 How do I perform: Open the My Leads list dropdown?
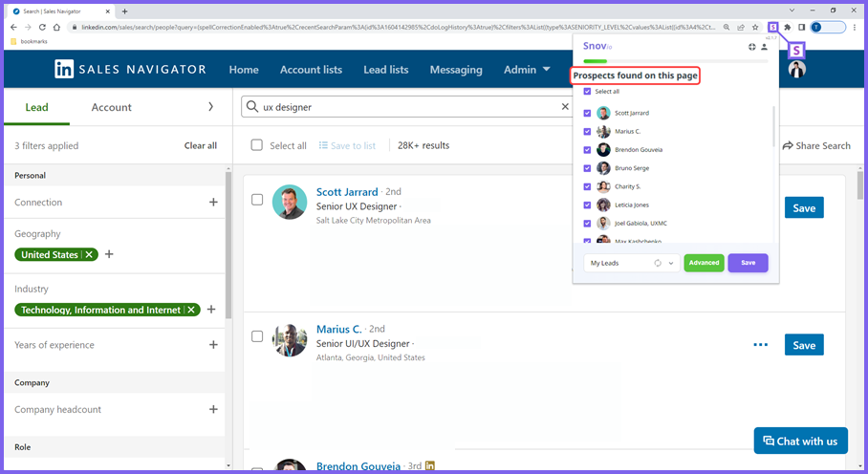click(x=631, y=263)
